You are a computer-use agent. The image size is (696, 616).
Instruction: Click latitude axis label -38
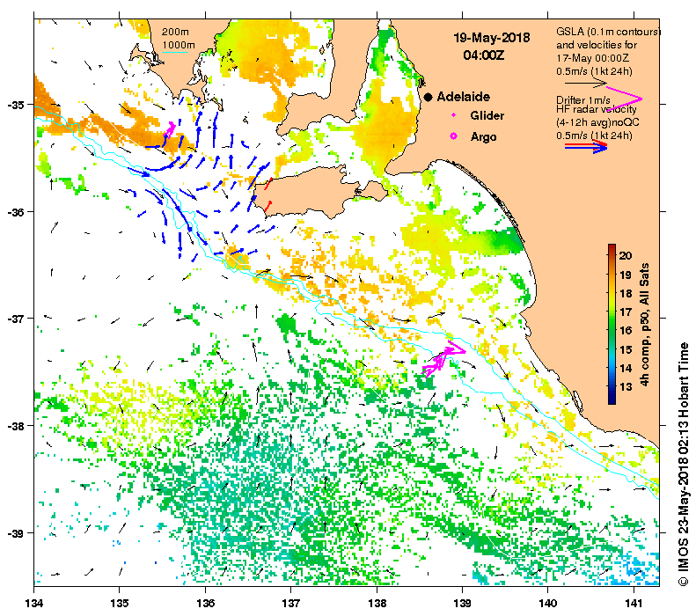point(16,426)
